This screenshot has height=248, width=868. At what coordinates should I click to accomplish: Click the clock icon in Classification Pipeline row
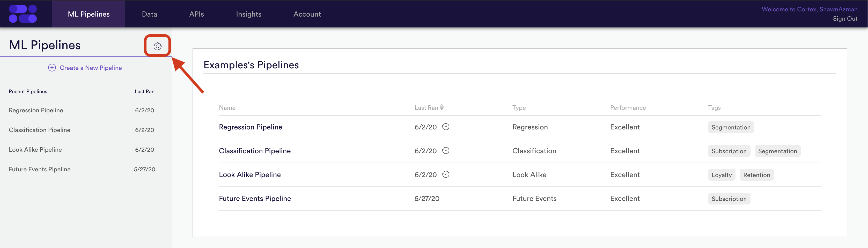click(445, 151)
